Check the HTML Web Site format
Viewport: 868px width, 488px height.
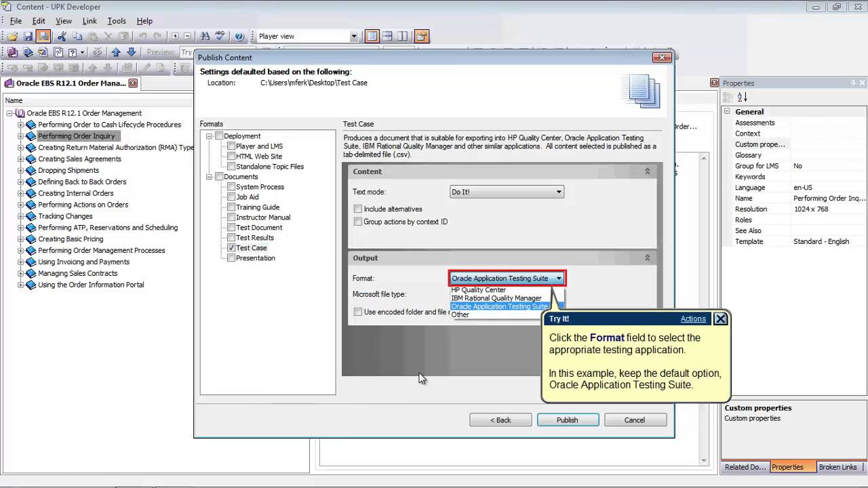click(231, 157)
